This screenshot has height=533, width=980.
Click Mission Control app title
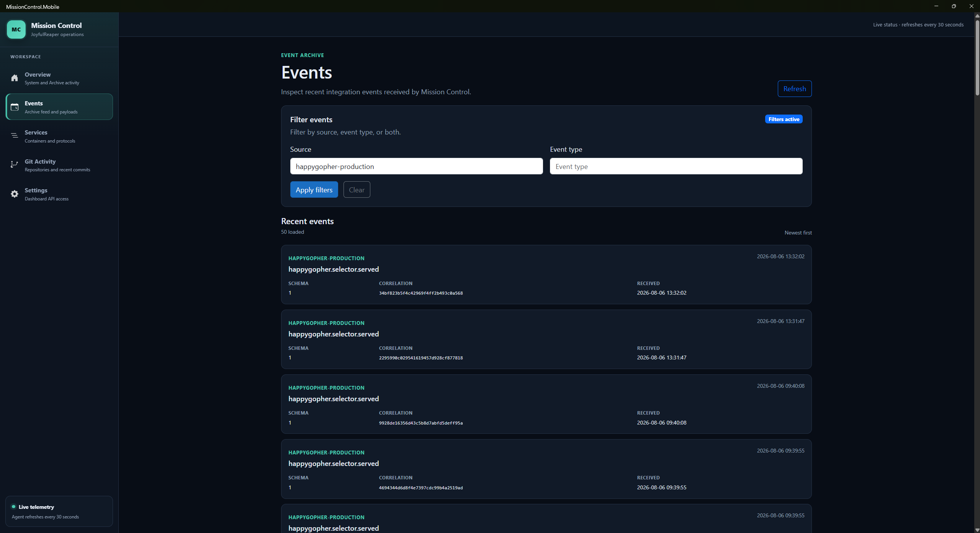coord(56,25)
